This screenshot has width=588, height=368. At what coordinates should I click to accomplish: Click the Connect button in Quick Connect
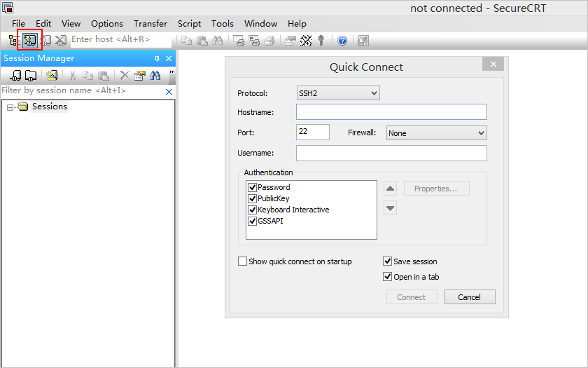[412, 297]
